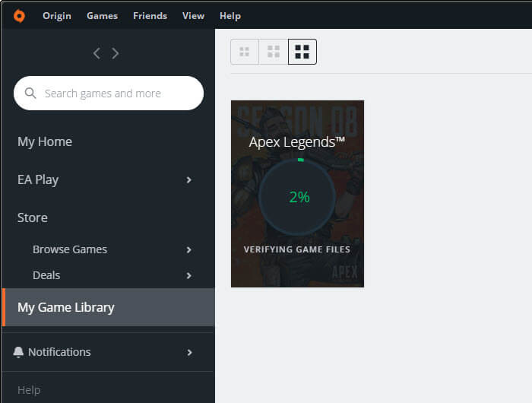Click Help link at sidebar bottom
532x403 pixels.
click(29, 390)
